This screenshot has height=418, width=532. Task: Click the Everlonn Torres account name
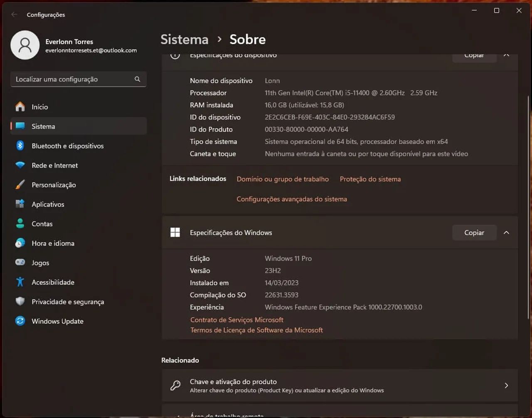tap(69, 42)
